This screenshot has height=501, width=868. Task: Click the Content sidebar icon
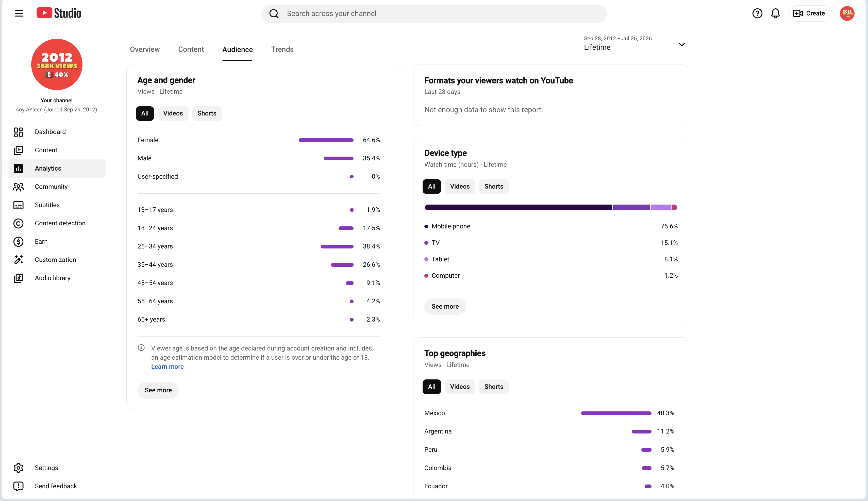18,150
